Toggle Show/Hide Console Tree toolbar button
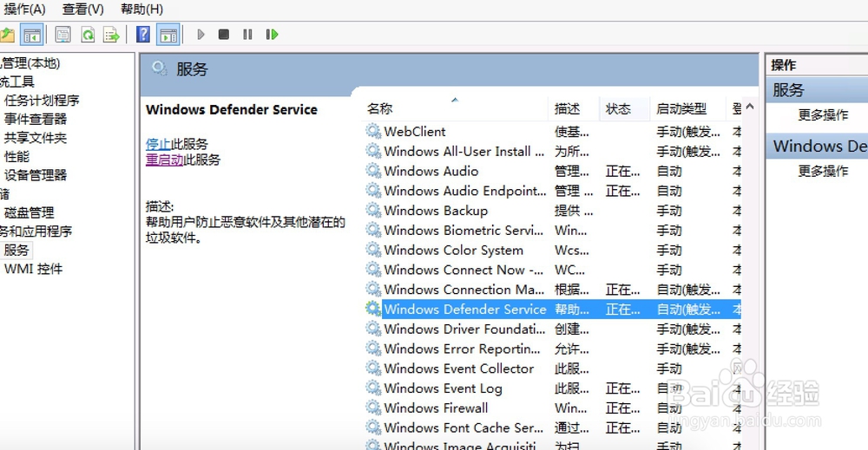The width and height of the screenshot is (868, 450). point(31,35)
